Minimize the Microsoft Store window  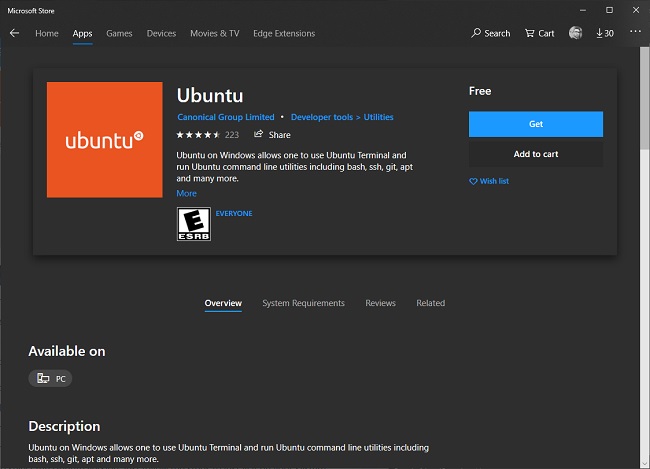click(583, 10)
